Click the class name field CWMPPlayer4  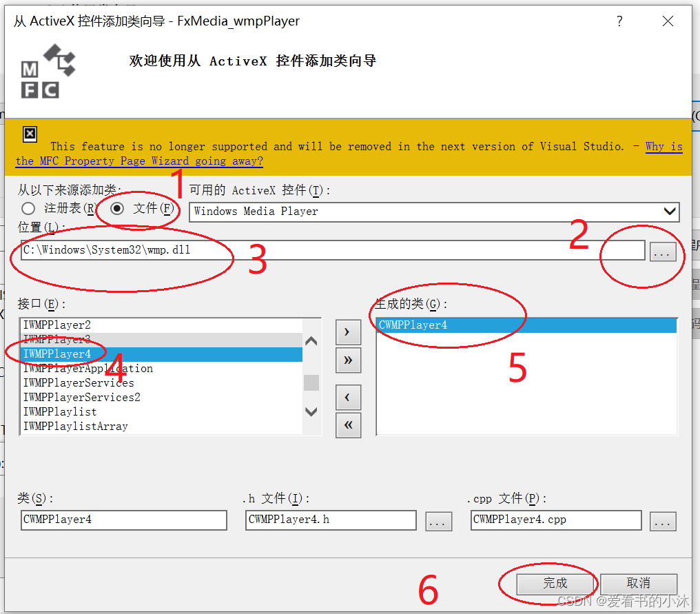pyautogui.click(x=123, y=520)
